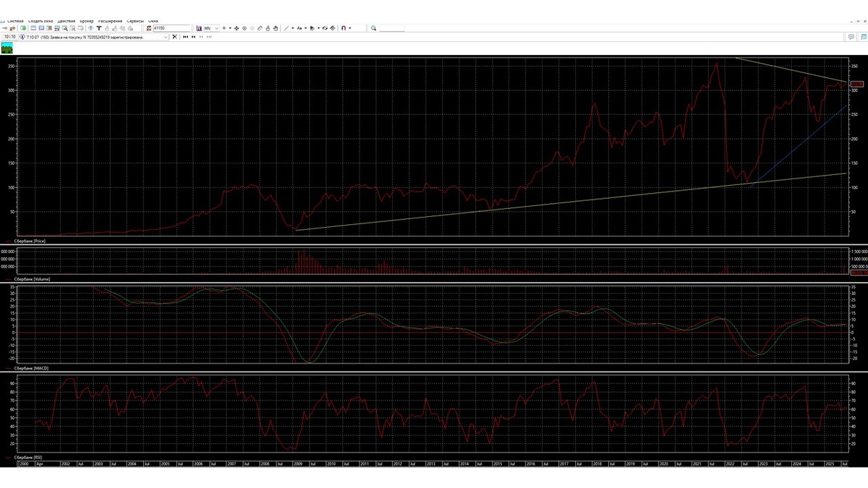This screenshot has width=868, height=488.
Task: Click the order book window icon
Action: click(x=57, y=28)
